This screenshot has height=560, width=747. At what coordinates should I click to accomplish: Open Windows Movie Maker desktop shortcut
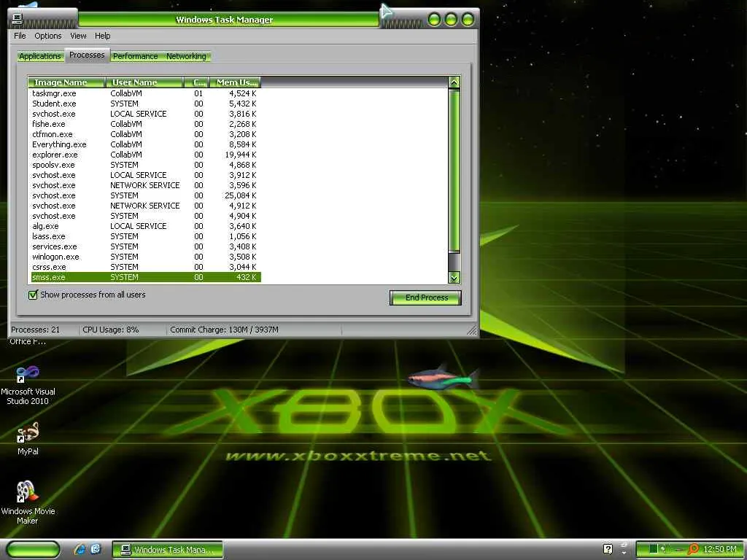pos(28,502)
